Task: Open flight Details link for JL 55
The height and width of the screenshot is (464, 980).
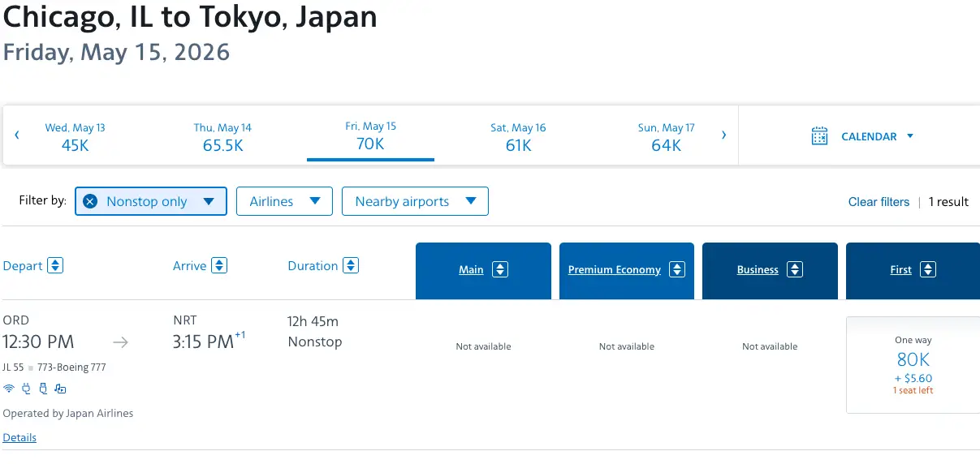Action: click(x=19, y=437)
